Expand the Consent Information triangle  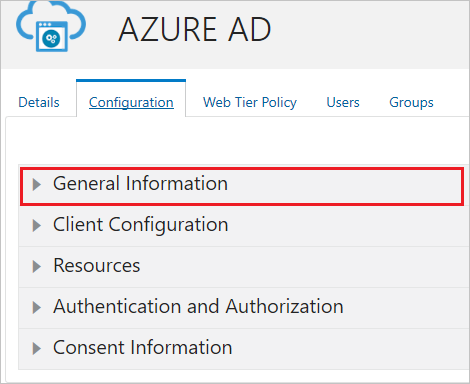pyautogui.click(x=37, y=348)
